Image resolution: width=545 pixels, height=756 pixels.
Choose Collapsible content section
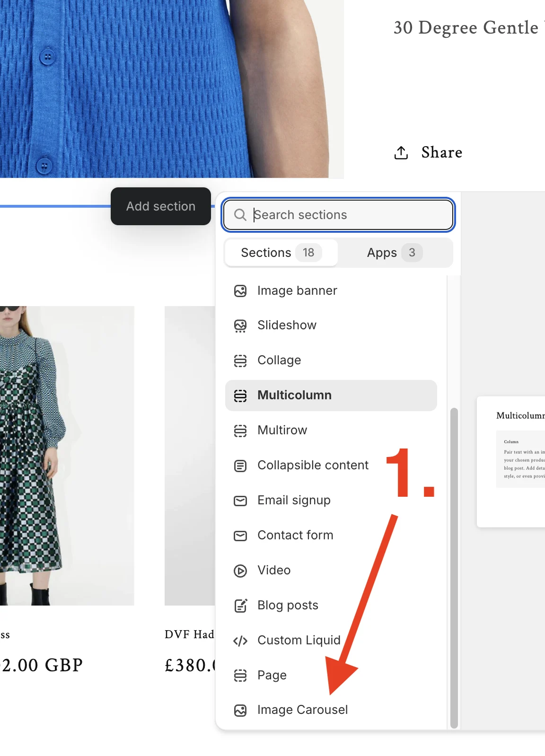click(331, 465)
